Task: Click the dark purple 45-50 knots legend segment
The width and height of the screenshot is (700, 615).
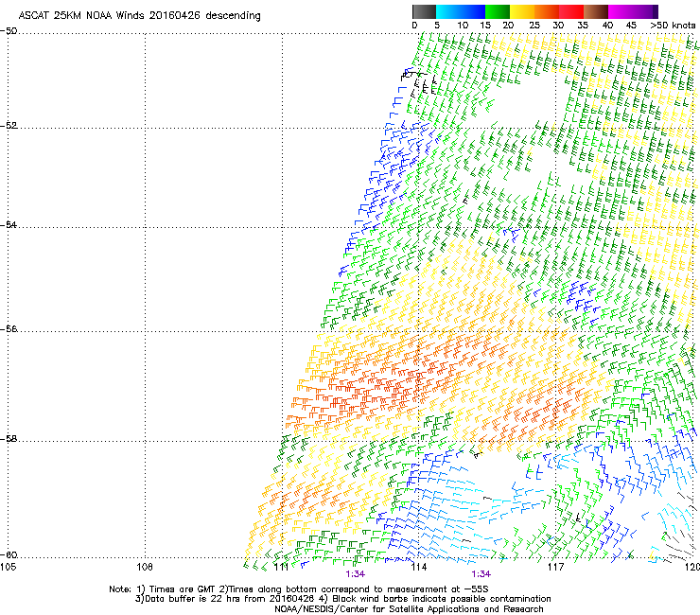Action: pyautogui.click(x=645, y=11)
